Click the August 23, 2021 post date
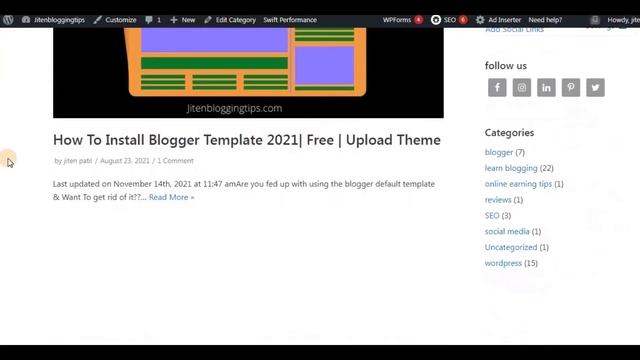Image resolution: width=640 pixels, height=360 pixels. coord(125,161)
